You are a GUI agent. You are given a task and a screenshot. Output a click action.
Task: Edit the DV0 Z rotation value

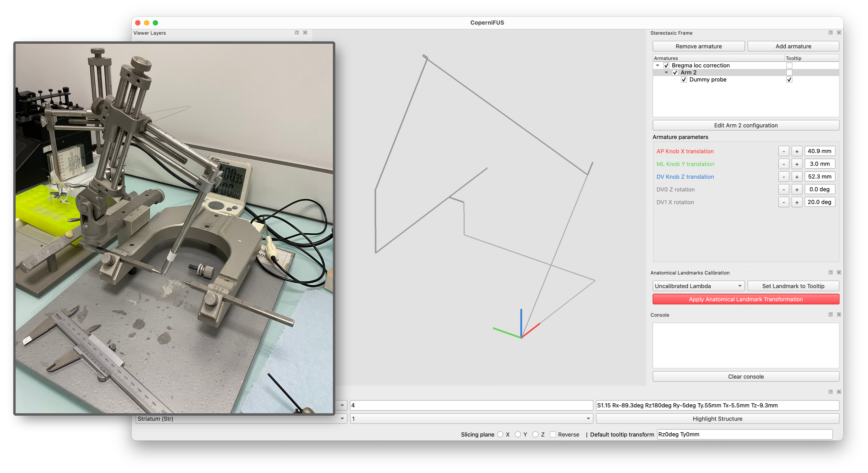tap(820, 190)
